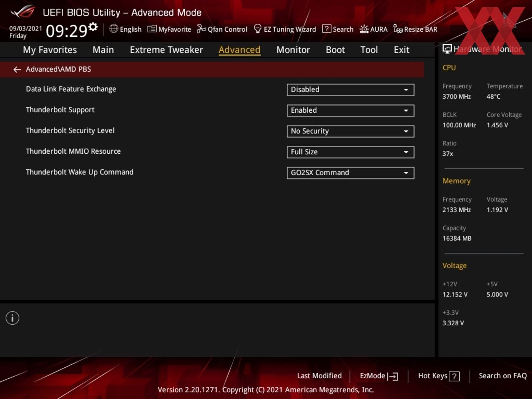Click Last Modified button
Image resolution: width=532 pixels, height=399 pixels.
click(319, 376)
